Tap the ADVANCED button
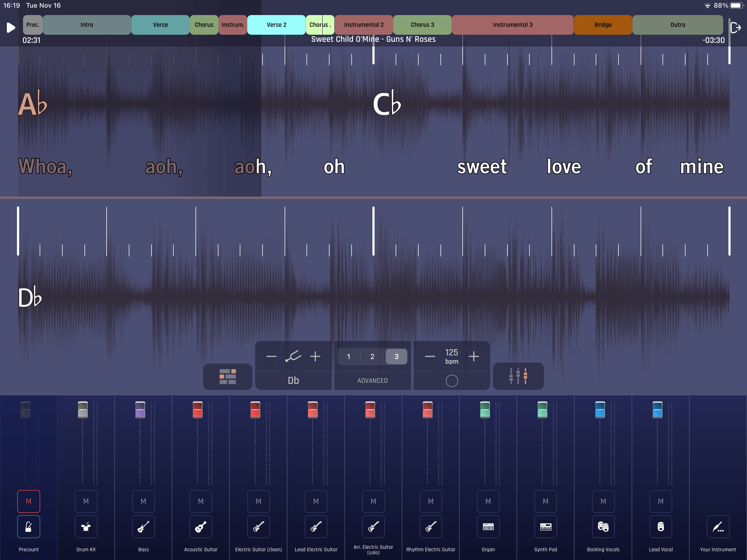The width and height of the screenshot is (747, 560). click(x=372, y=380)
